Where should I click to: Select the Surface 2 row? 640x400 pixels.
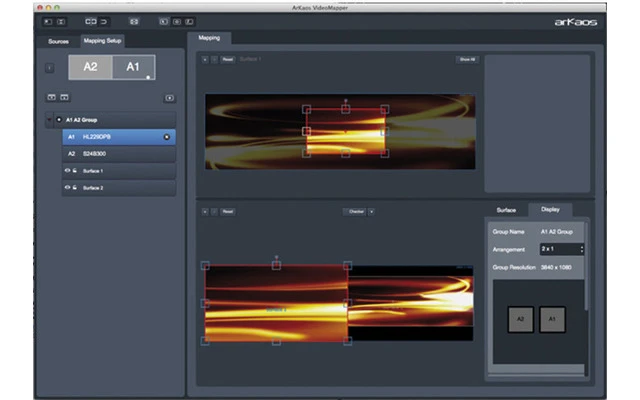click(119, 188)
